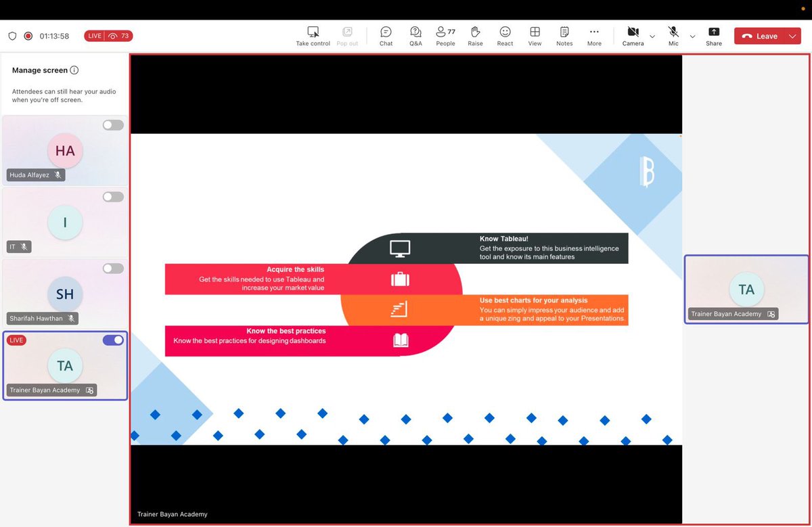Unmute the Mic

[x=673, y=37]
